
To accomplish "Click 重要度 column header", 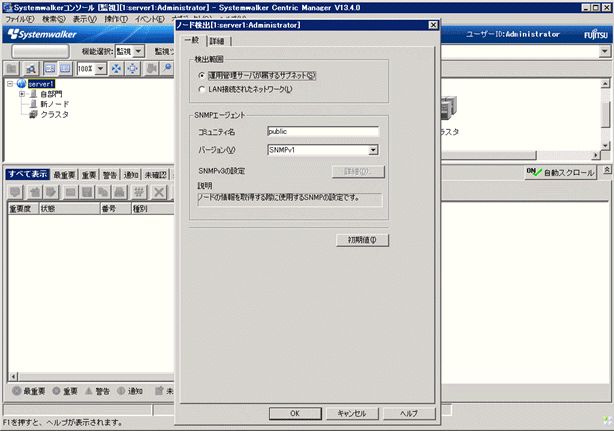I will pyautogui.click(x=23, y=209).
